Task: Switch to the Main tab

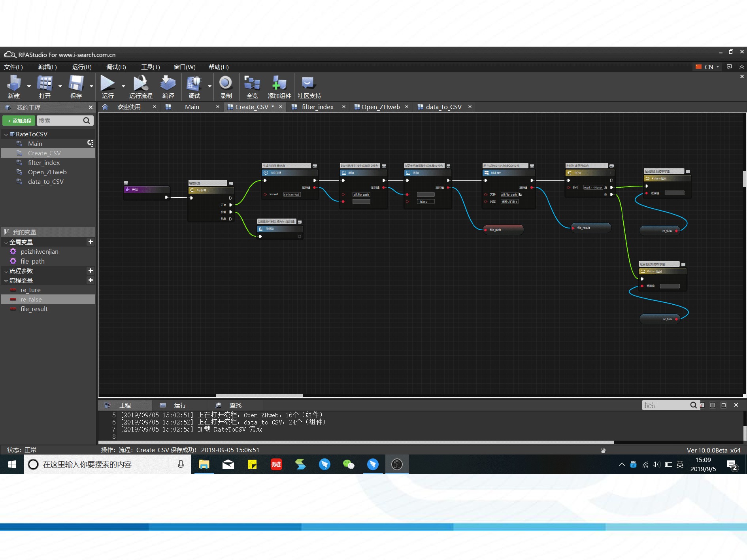Action: tap(192, 107)
